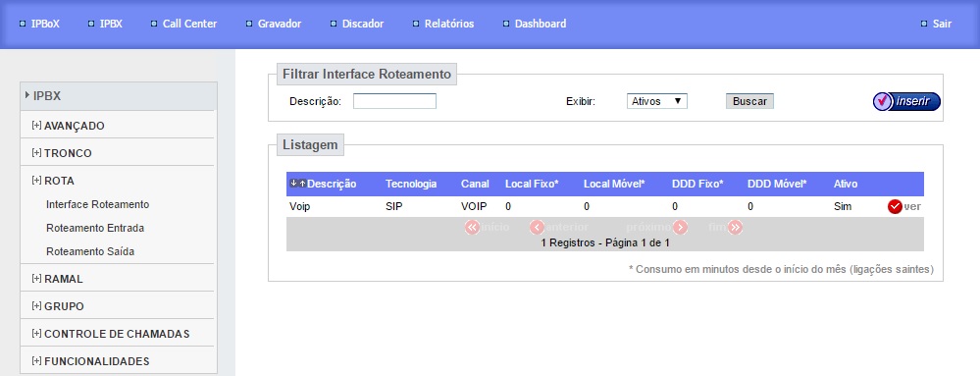This screenshot has height=376, width=980.
Task: Click the '1 Registros - Página 1 de 1' text
Action: (605, 242)
